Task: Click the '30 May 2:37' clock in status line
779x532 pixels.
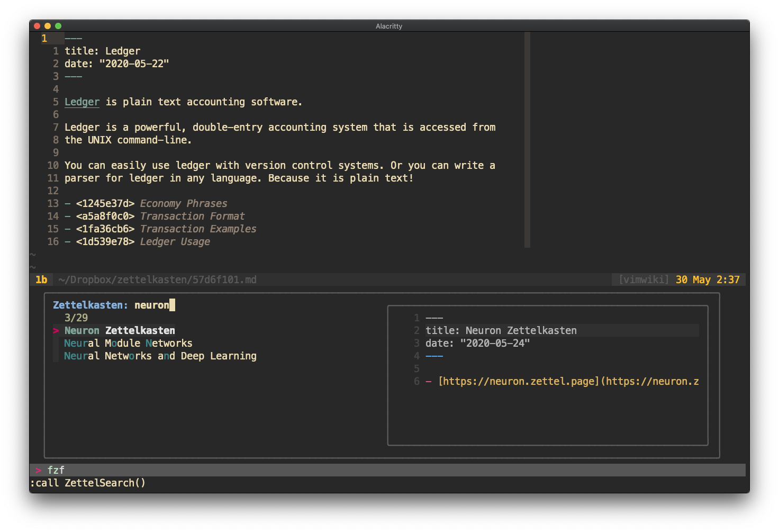Action: click(708, 279)
